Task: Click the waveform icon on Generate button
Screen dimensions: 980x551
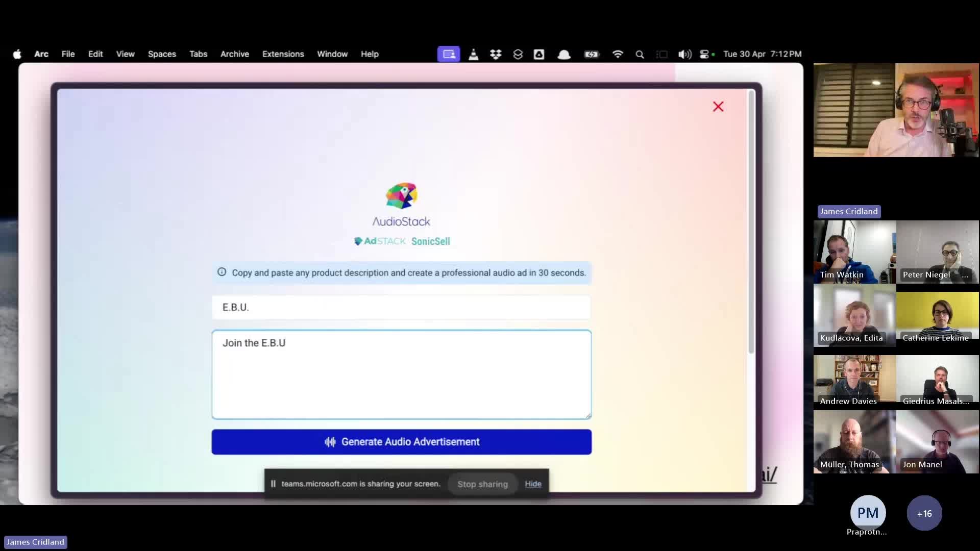Action: pos(330,442)
